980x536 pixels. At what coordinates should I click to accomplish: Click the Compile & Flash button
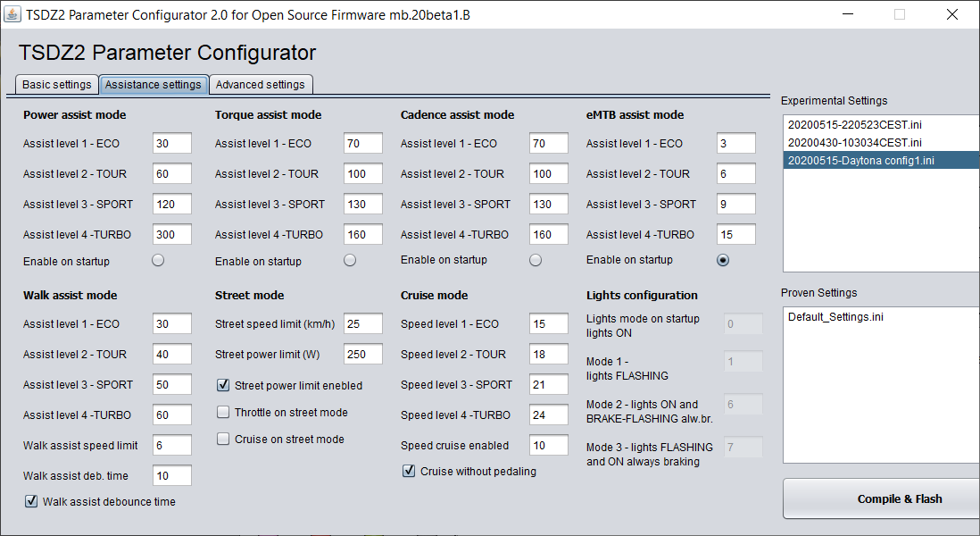(x=881, y=499)
